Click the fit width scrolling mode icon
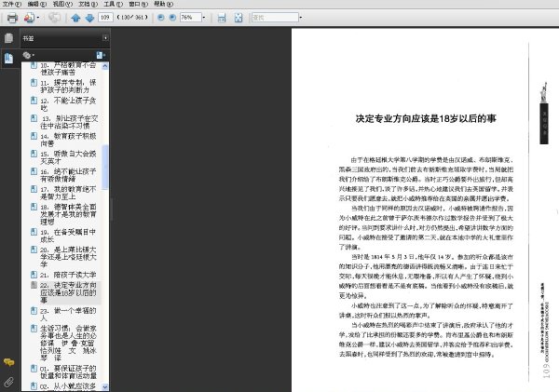 222,18
